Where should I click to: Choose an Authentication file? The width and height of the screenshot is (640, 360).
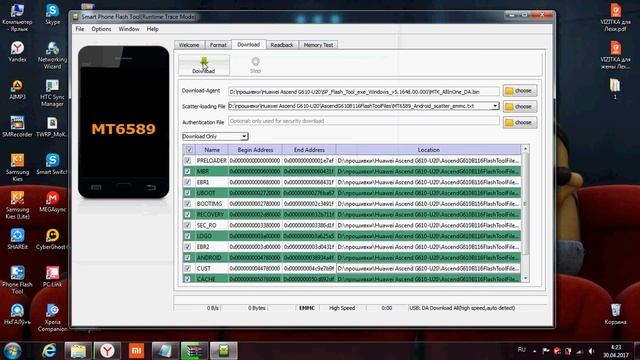point(520,122)
